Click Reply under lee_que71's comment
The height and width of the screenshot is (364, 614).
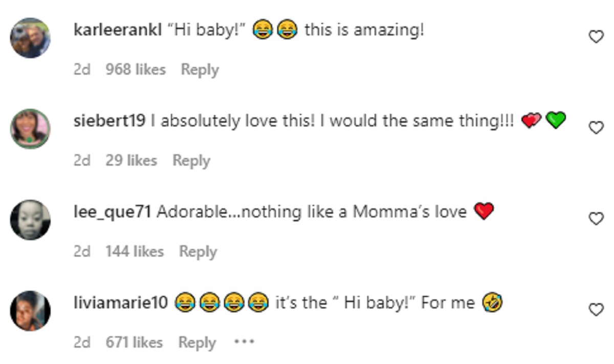point(198,252)
